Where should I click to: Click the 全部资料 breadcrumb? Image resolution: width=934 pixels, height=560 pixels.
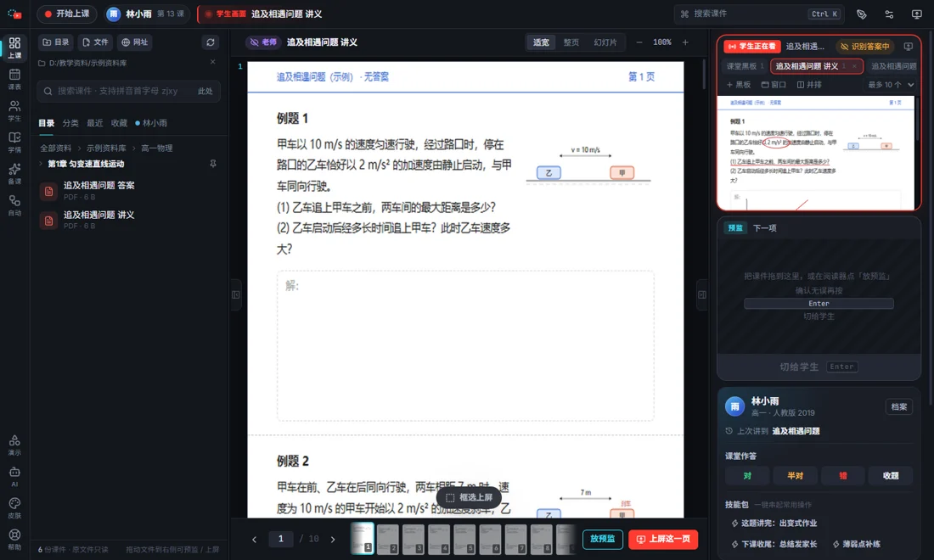[55, 148]
